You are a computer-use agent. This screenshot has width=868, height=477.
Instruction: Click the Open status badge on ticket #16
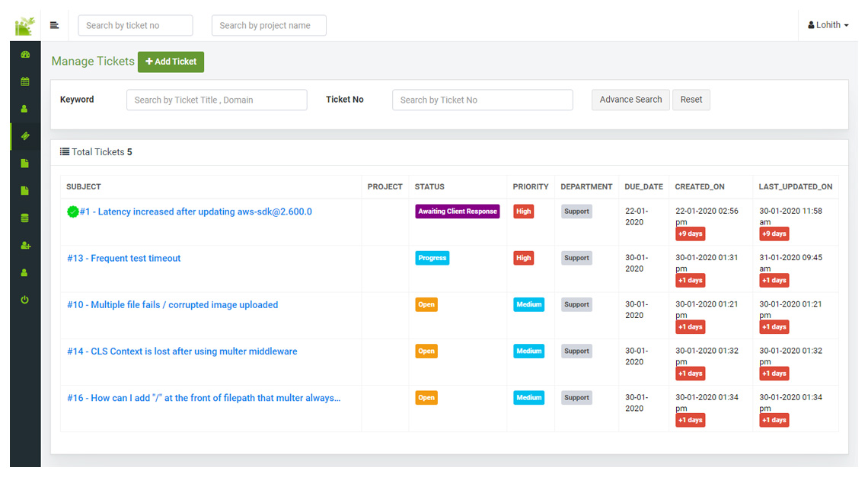click(x=426, y=397)
